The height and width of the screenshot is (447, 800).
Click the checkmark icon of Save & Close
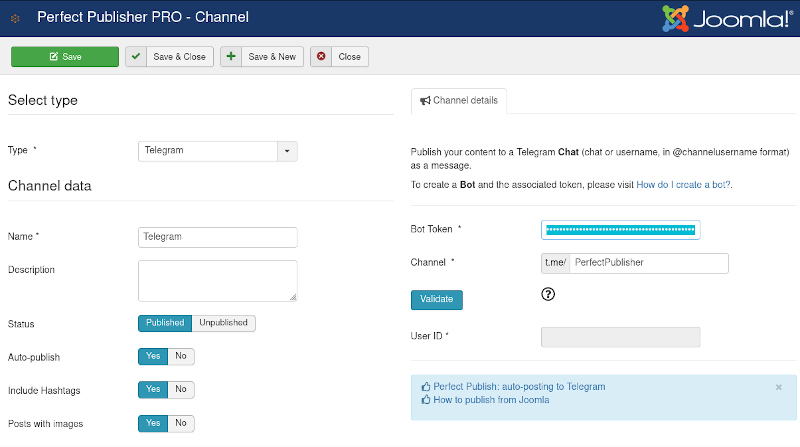pos(136,57)
